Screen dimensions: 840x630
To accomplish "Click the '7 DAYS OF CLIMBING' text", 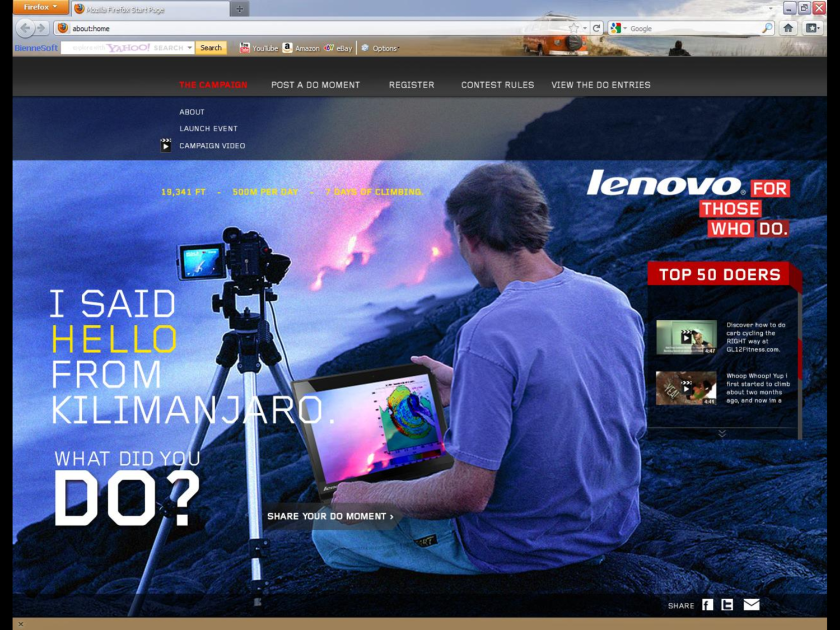I will pos(374,192).
